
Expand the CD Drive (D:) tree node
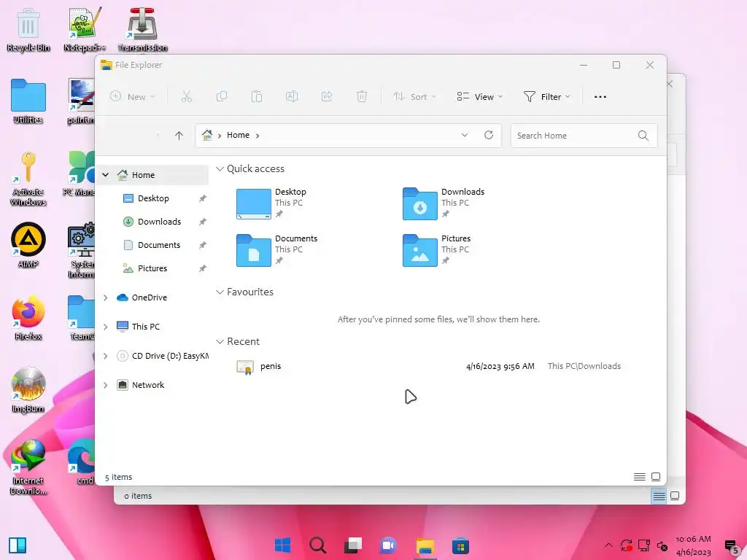(x=105, y=356)
